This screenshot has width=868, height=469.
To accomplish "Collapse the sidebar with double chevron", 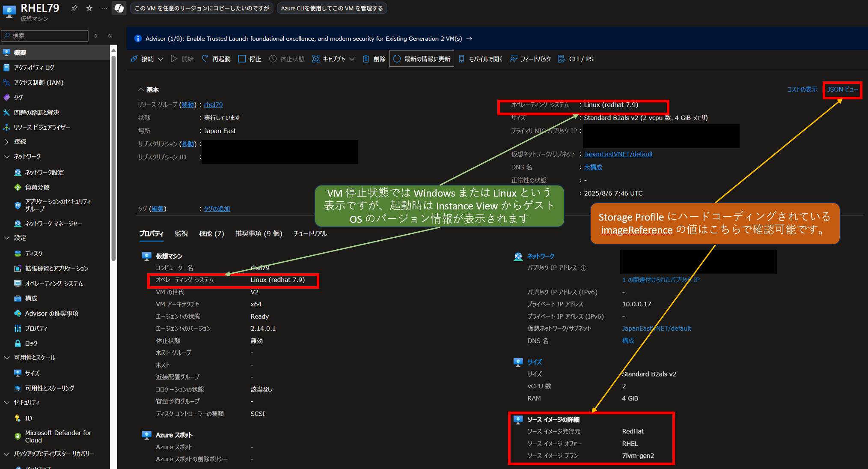I will [110, 36].
